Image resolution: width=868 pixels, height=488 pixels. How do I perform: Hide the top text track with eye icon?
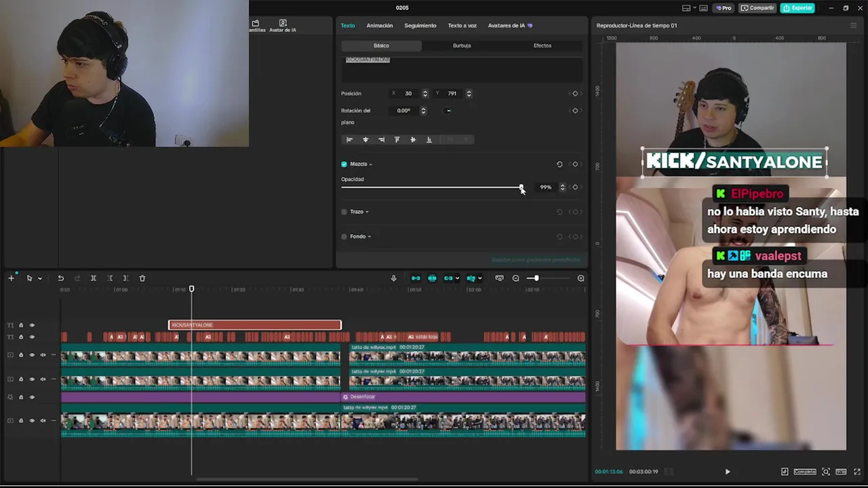tap(32, 325)
